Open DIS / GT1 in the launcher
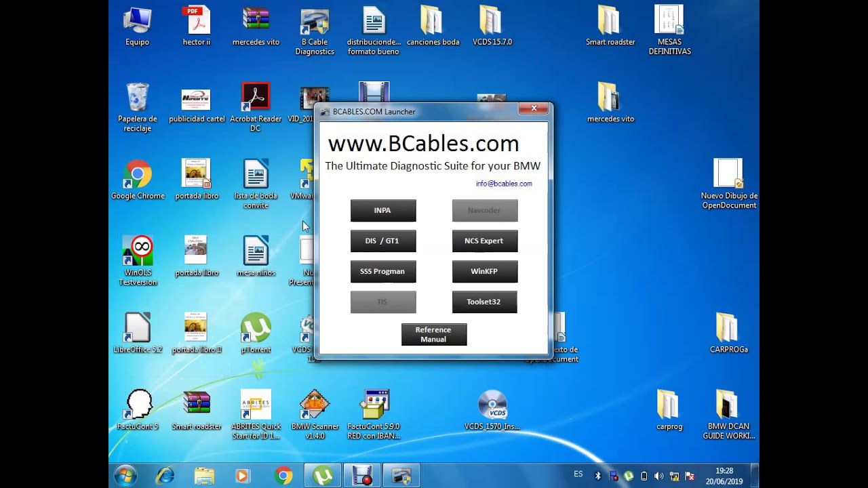 (383, 241)
